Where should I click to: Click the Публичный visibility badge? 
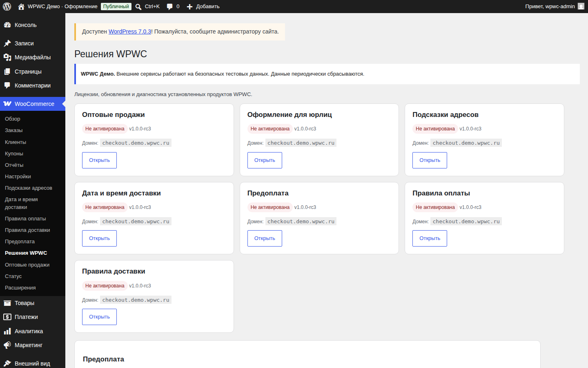[116, 7]
